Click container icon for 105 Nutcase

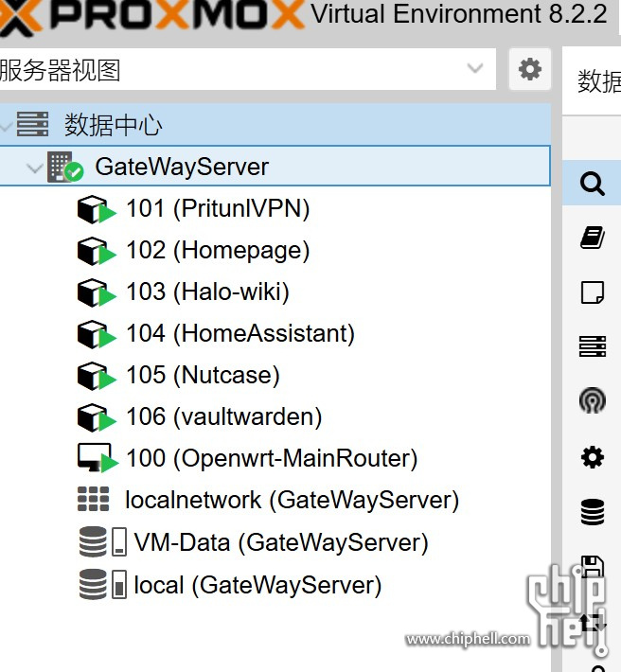click(97, 376)
